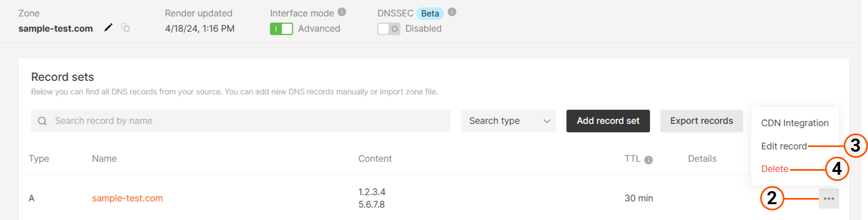Click the ellipsis menu on the A record row

tap(829, 198)
